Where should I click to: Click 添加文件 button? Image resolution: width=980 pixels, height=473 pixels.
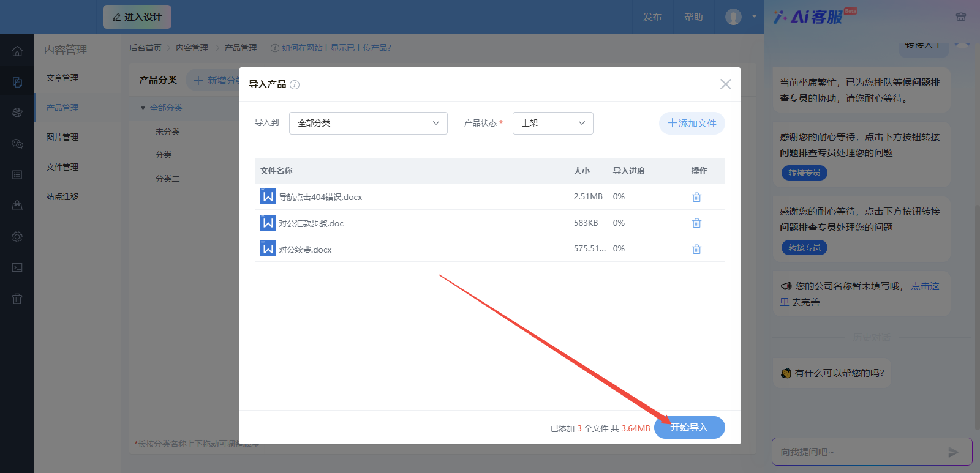coord(692,123)
